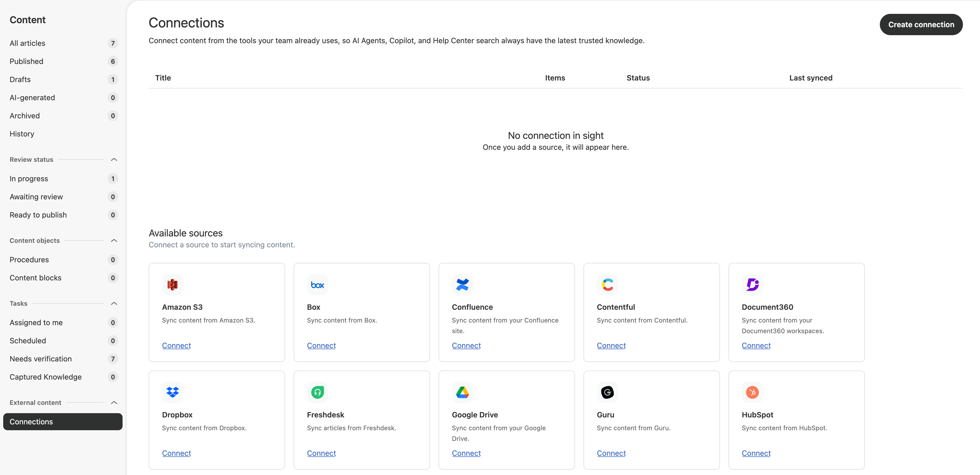Open Procedures content objects
The image size is (980, 475).
click(x=63, y=260)
